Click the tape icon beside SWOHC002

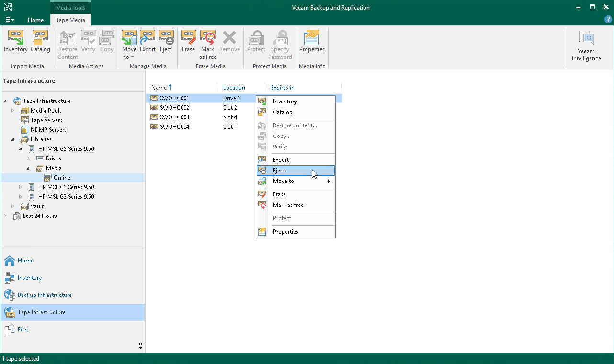154,108
